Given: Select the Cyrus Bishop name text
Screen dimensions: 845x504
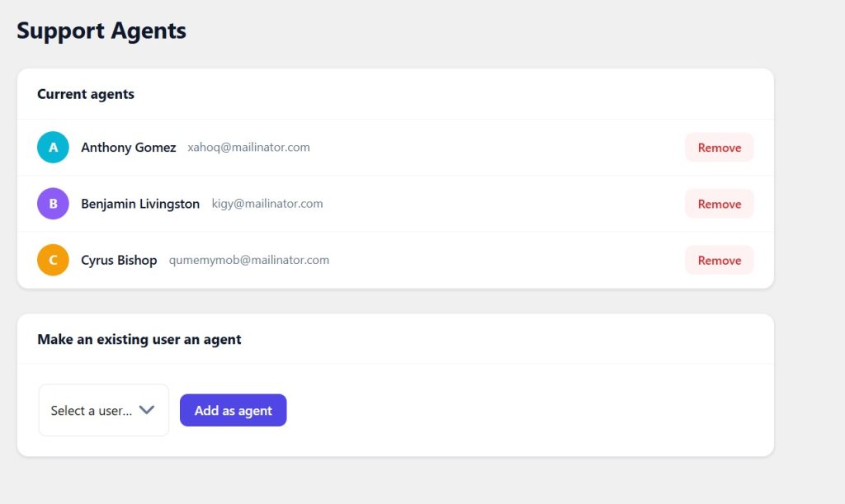Looking at the screenshot, I should (119, 260).
